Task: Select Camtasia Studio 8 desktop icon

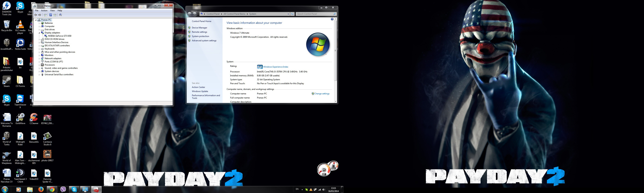Action: 47,138
